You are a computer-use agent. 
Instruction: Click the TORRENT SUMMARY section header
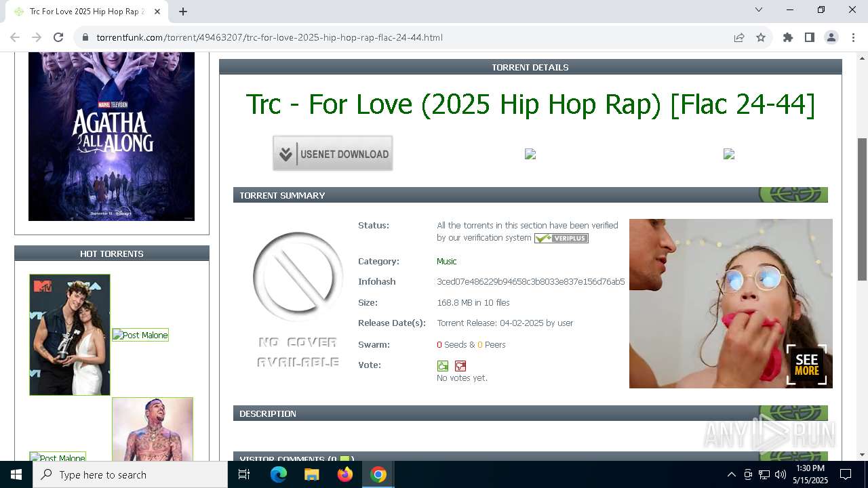(x=530, y=195)
